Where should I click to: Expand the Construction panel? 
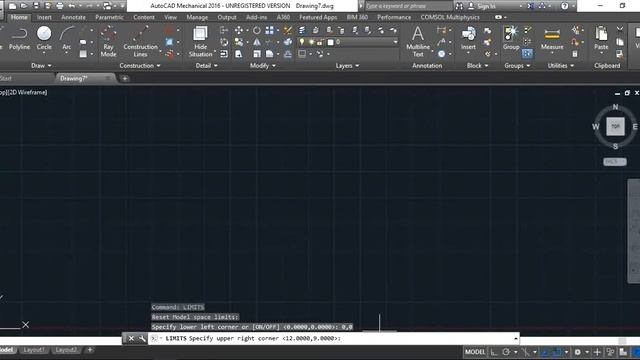tap(140, 65)
